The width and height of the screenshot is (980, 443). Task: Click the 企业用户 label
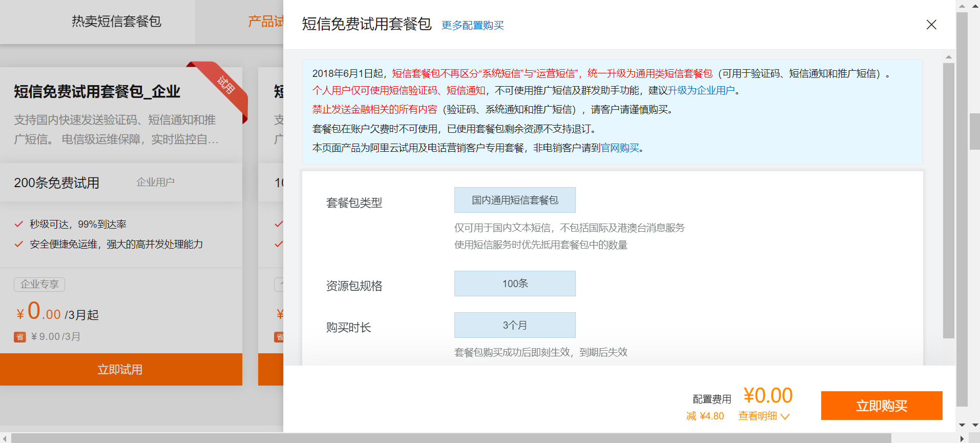pyautogui.click(x=156, y=182)
